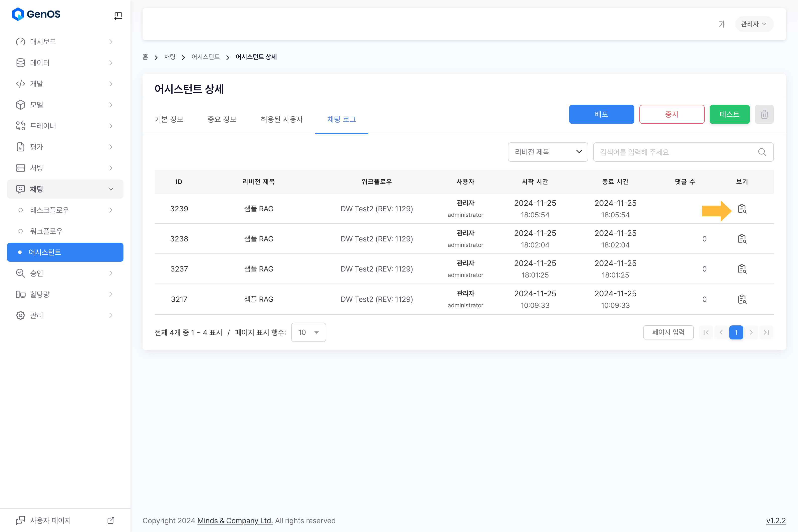Viewport: 798px width, 532px height.
Task: Open the rows per page dropdown showing 10
Action: pos(308,332)
